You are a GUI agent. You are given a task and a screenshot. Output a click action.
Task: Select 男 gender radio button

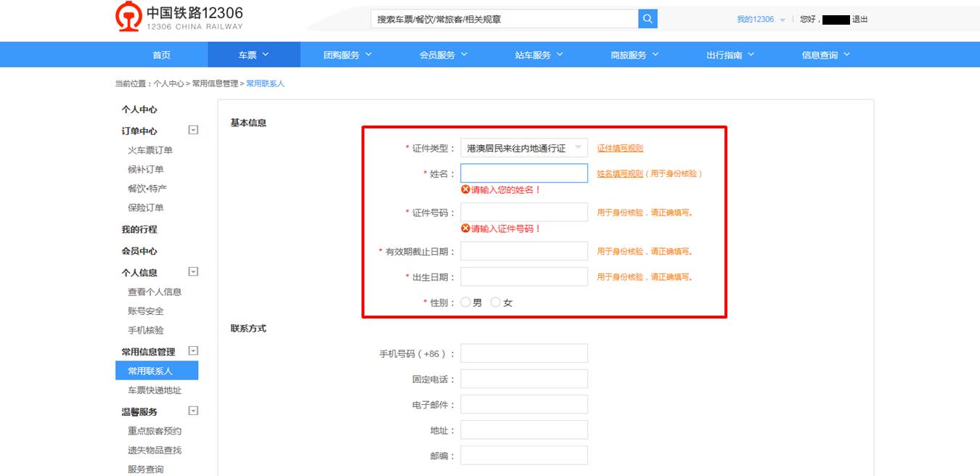coord(466,303)
